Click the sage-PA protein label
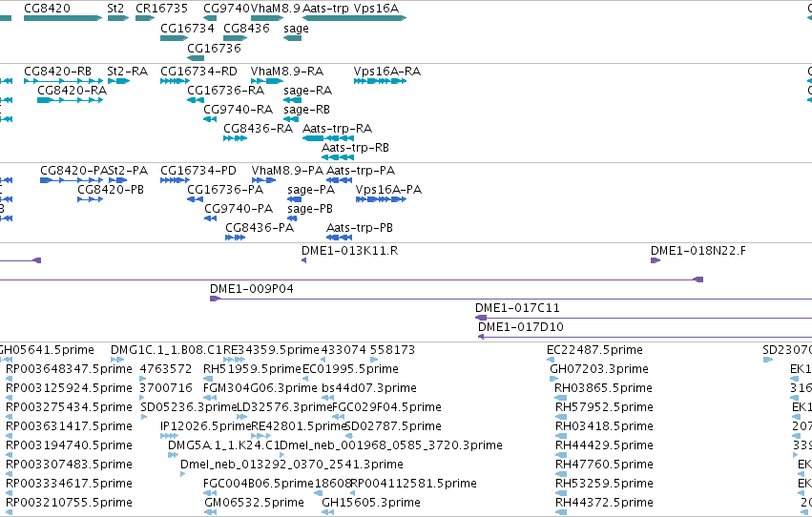812x517 pixels. click(x=311, y=190)
